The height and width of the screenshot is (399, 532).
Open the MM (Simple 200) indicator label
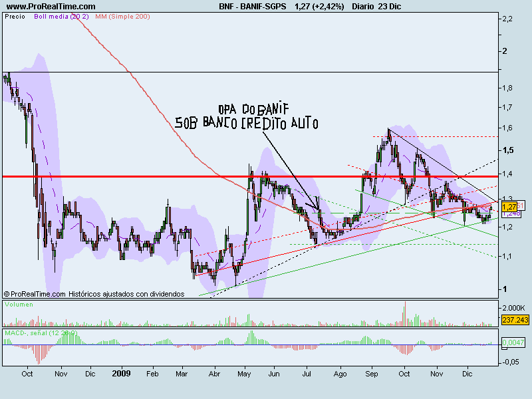coord(122,16)
